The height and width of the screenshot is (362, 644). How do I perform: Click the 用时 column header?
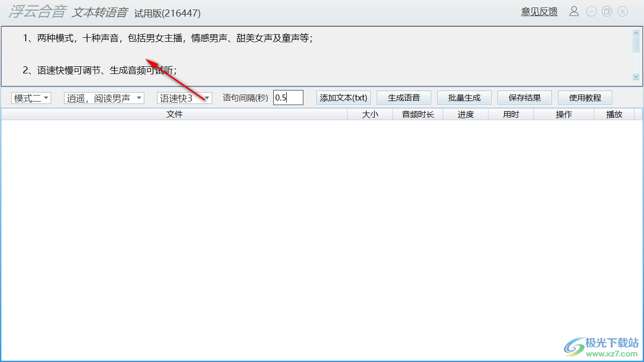tap(511, 114)
